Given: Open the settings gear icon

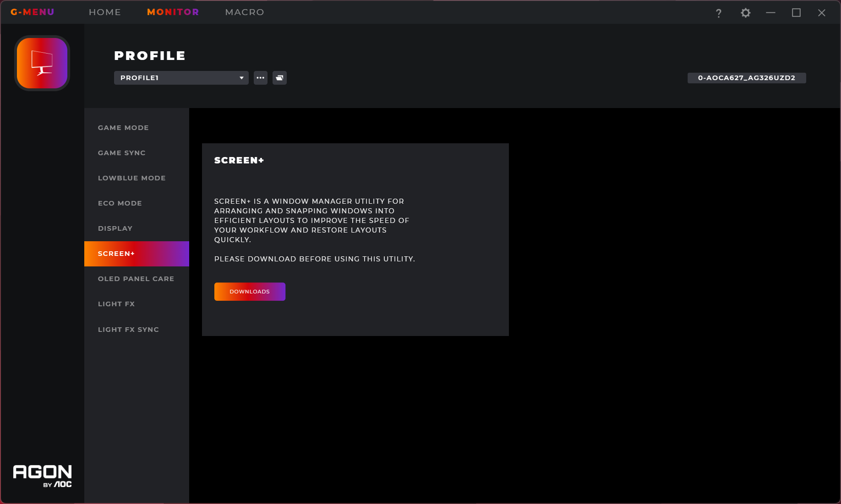Looking at the screenshot, I should click(x=746, y=13).
